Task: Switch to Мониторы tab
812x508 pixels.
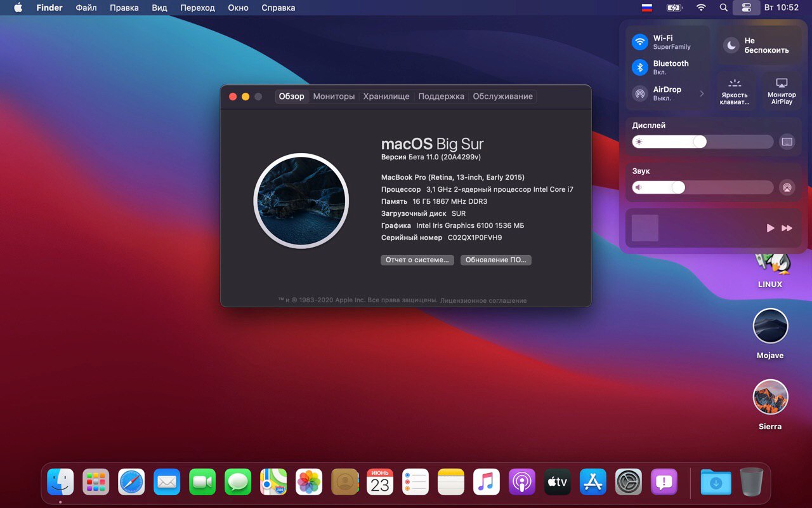Action: pos(334,97)
